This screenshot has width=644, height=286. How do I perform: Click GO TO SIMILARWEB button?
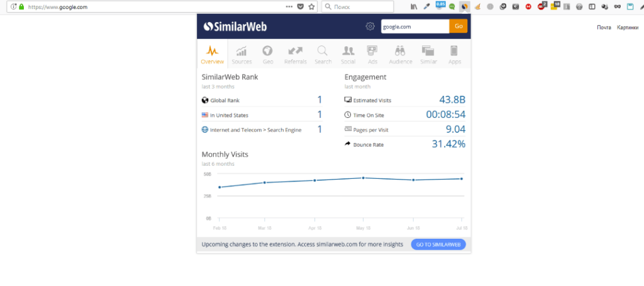click(x=438, y=244)
